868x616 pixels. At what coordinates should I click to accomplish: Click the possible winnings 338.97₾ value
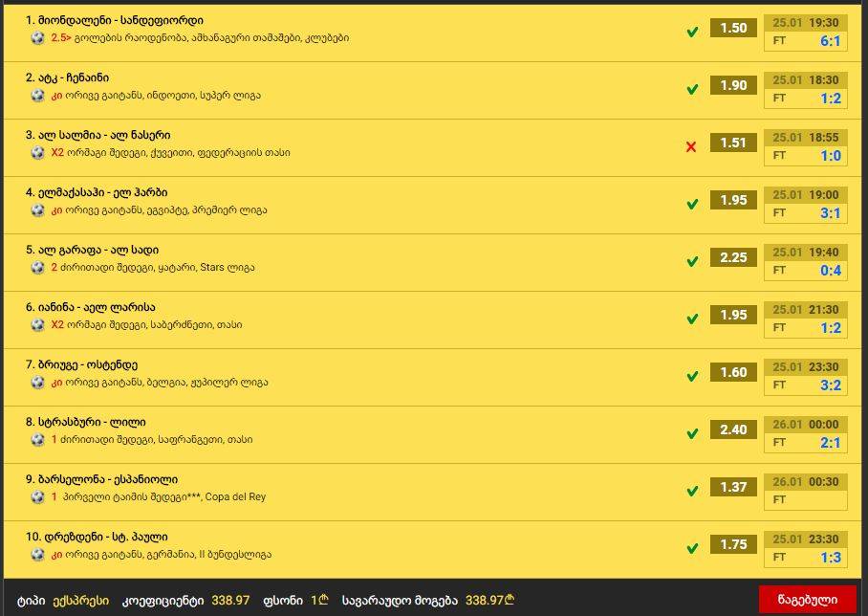coord(489,601)
